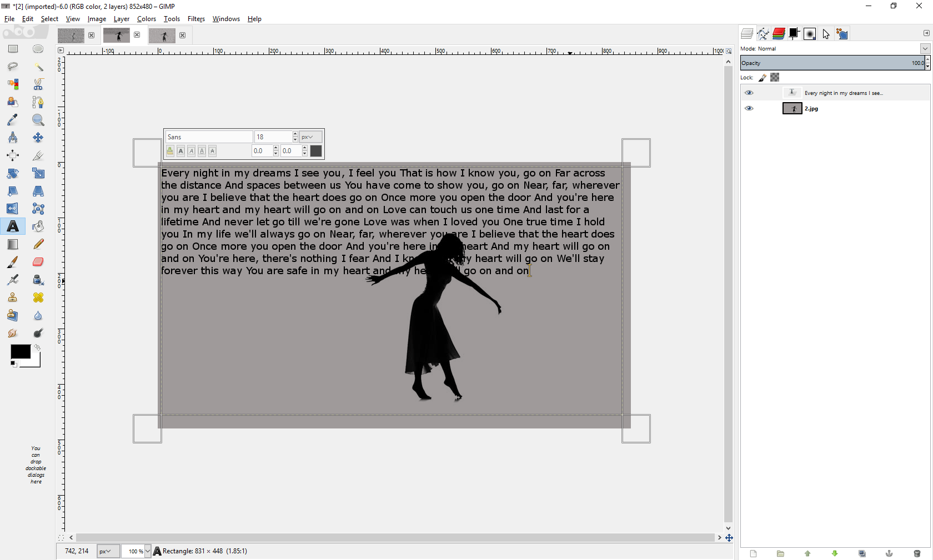Select the Blend gradient tool
Screen dimensions: 933x560
pos(13,244)
